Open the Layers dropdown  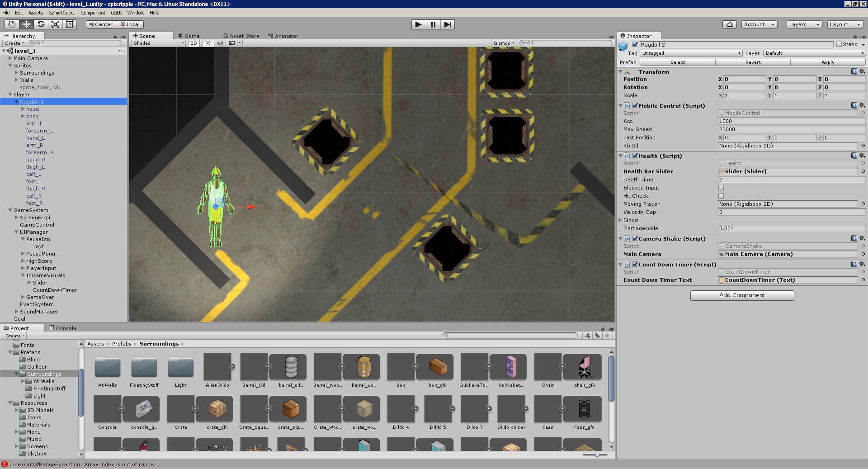point(804,24)
